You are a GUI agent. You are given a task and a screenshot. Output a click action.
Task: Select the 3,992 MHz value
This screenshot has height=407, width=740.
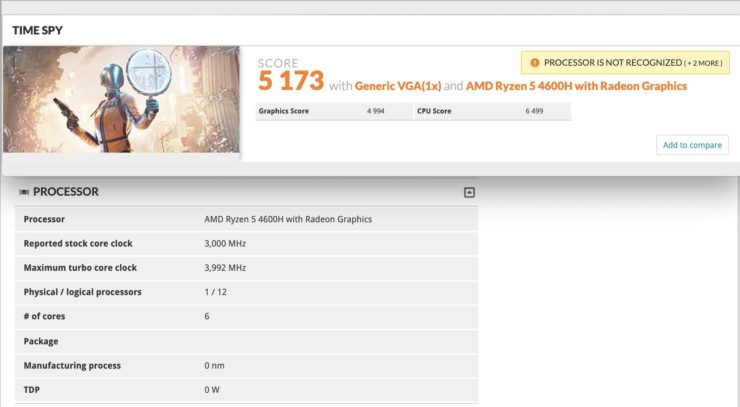click(225, 268)
